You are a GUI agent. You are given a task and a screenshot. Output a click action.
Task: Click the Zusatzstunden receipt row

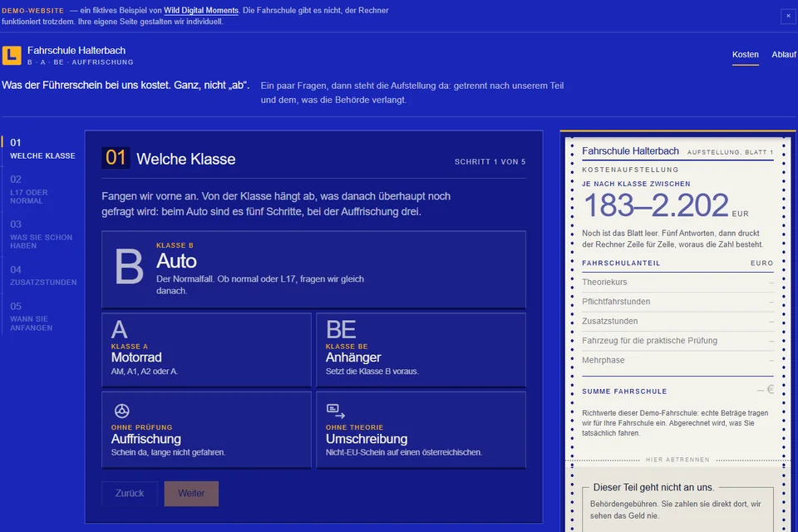point(678,321)
